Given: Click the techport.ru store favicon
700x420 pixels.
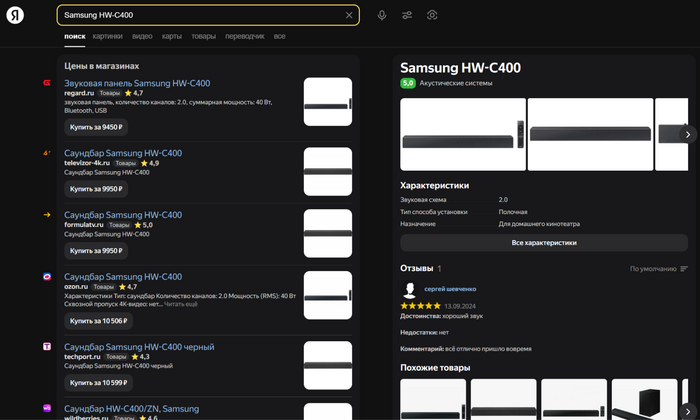Looking at the screenshot, I should [x=47, y=347].
